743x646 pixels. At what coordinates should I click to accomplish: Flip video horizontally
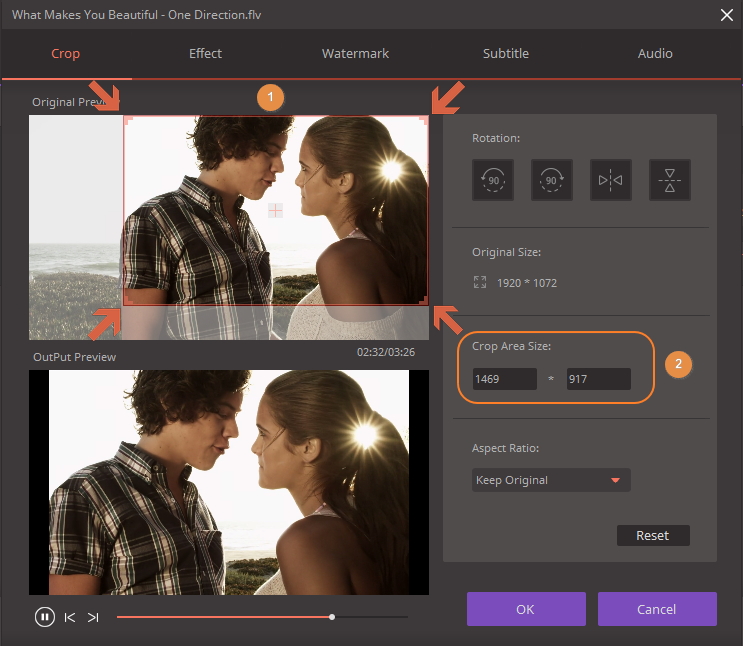[610, 180]
